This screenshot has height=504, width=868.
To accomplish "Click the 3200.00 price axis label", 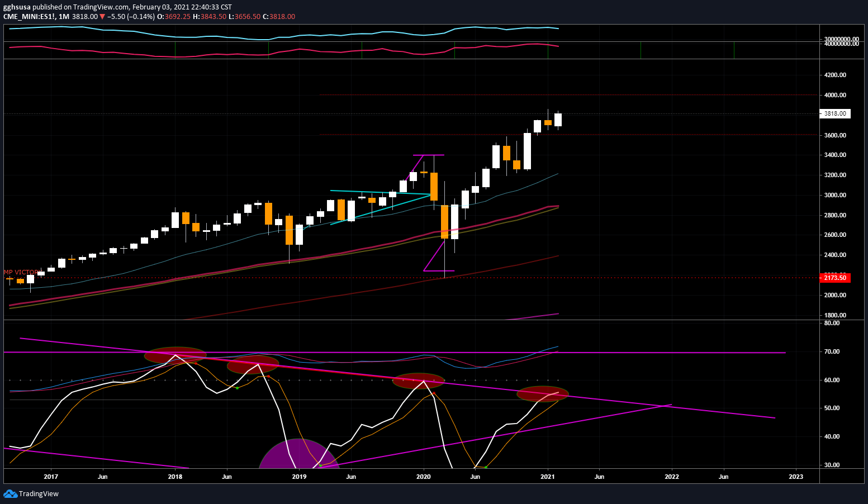I will point(835,175).
